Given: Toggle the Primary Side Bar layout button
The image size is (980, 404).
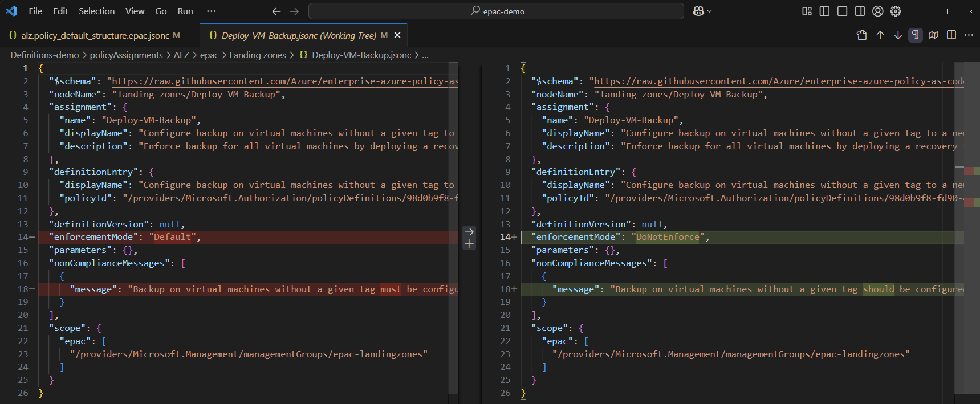Looking at the screenshot, I should point(824,11).
